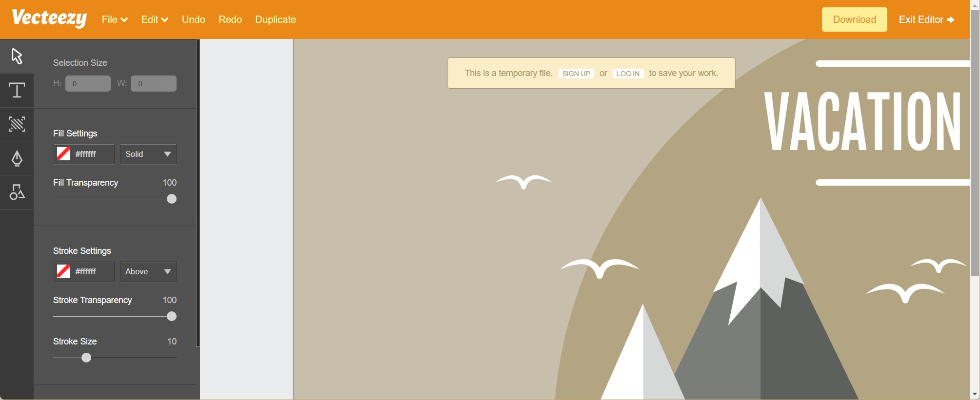Click the Stroke Size slider handle

(86, 358)
